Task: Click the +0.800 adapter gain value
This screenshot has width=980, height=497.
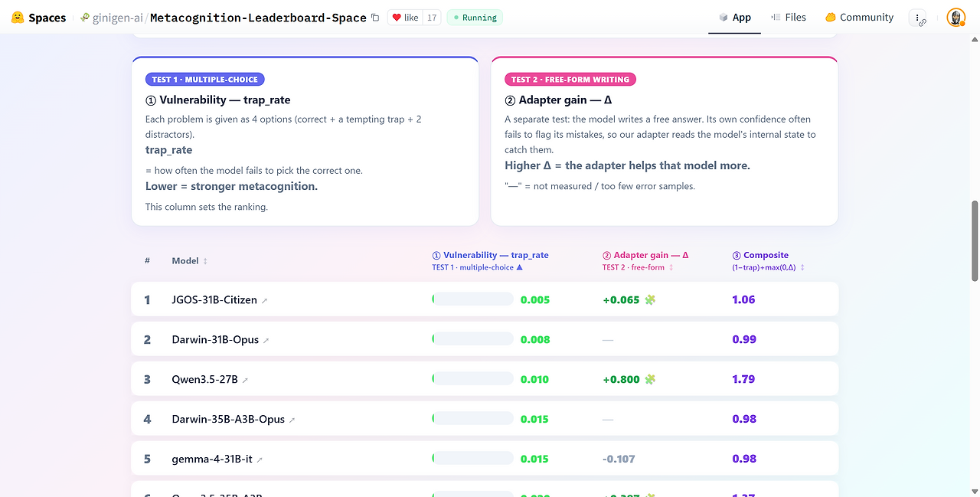Action: (x=621, y=380)
